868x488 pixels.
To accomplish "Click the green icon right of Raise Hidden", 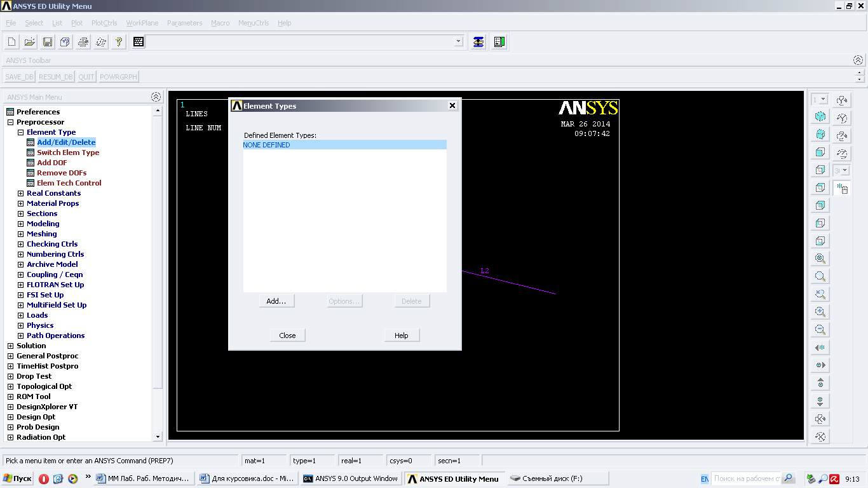I will point(499,42).
